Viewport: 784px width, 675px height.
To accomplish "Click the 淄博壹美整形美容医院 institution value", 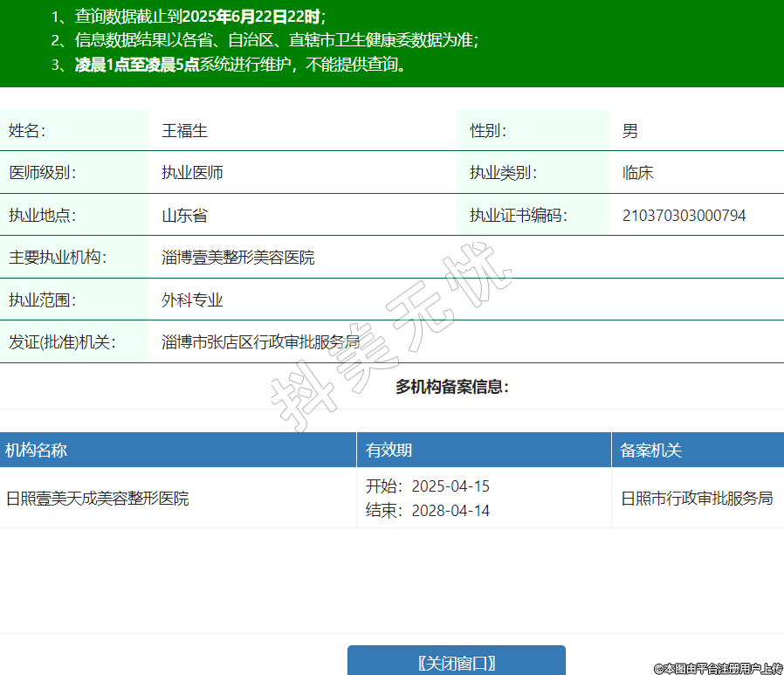I will tap(237, 258).
